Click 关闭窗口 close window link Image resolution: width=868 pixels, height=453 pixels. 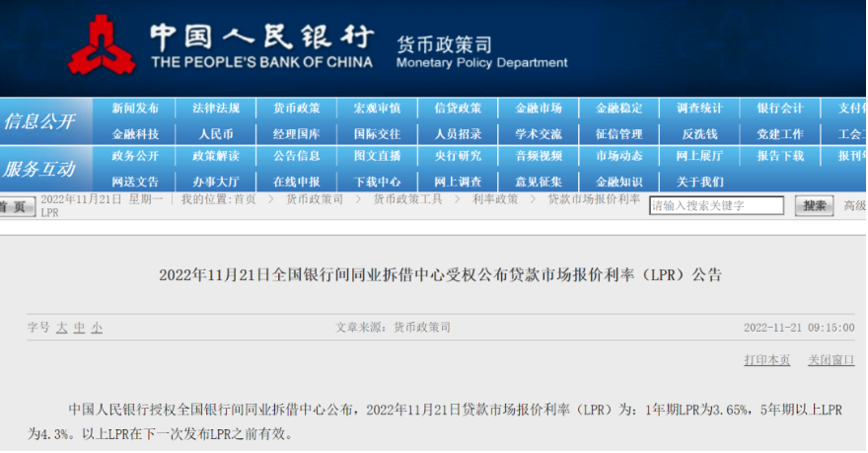pos(831,360)
